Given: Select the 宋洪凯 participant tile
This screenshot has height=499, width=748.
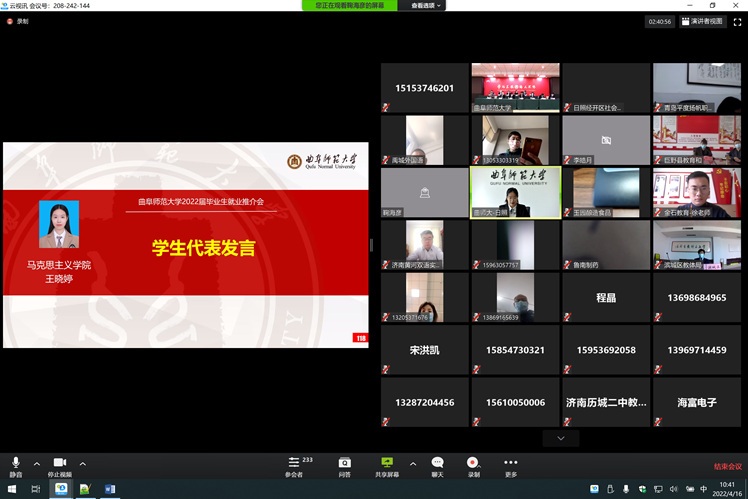Looking at the screenshot, I should tap(424, 350).
